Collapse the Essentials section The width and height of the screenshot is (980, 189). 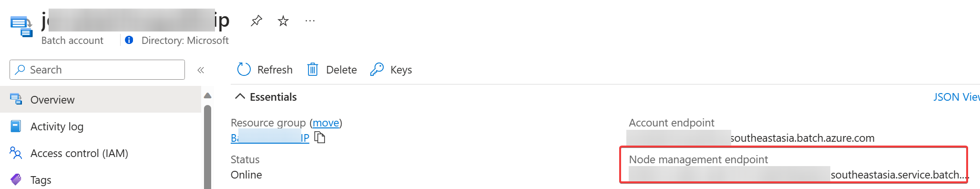[x=240, y=97]
